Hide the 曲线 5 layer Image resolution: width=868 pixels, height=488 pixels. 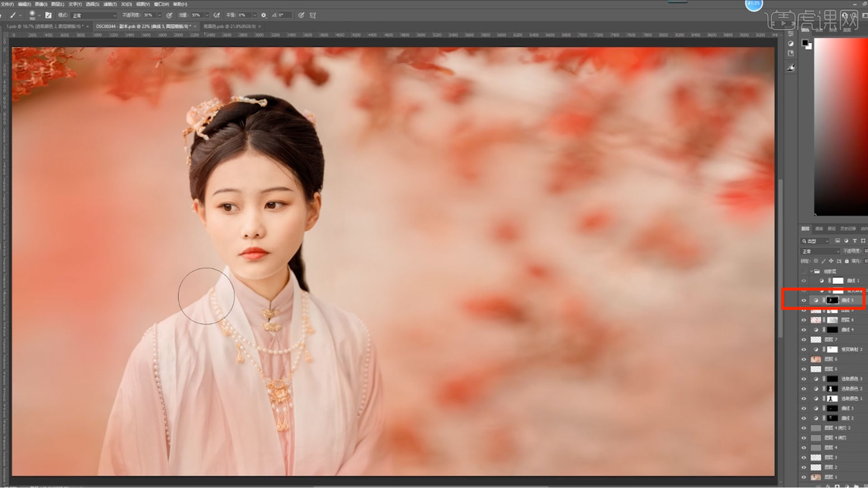tap(804, 300)
